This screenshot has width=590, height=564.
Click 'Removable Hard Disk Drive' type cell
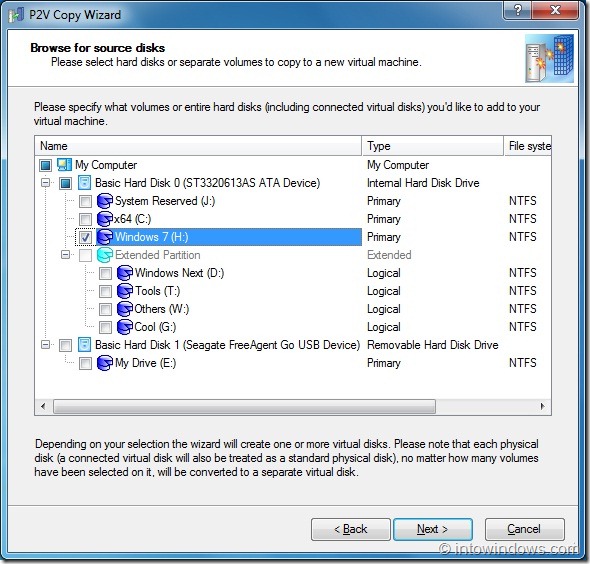[433, 345]
